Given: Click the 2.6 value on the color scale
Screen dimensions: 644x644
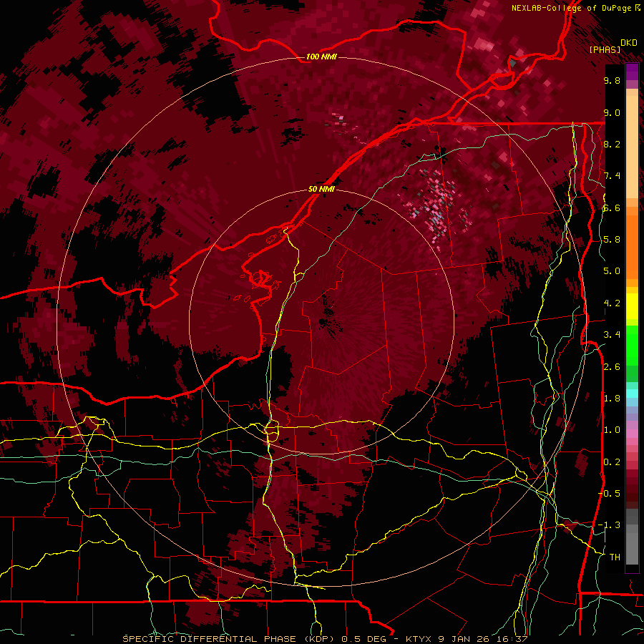Looking at the screenshot, I should [x=612, y=367].
